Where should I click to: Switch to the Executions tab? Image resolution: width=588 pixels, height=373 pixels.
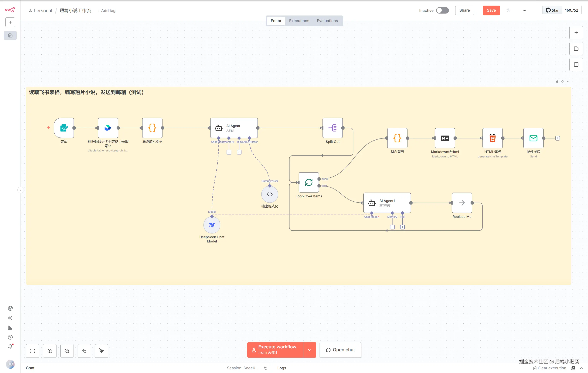click(299, 21)
